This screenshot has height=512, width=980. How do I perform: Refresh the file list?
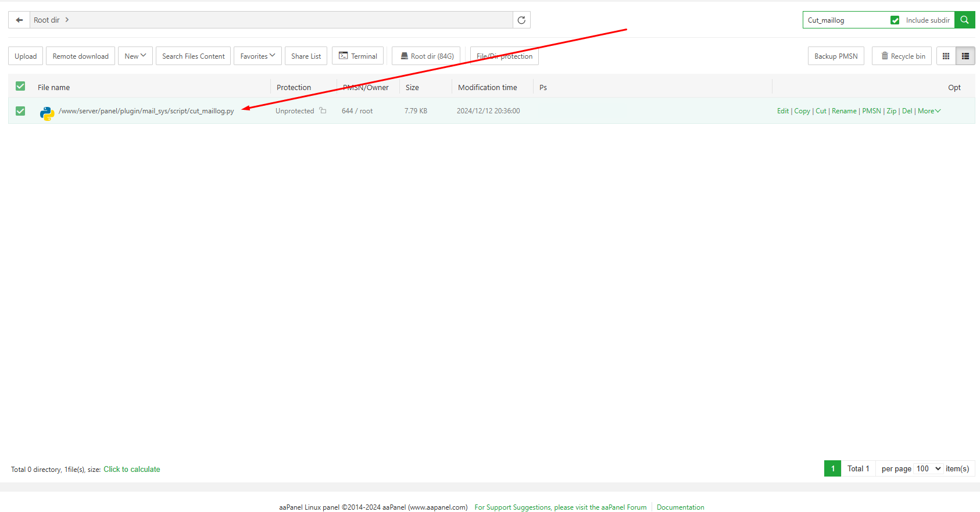[x=521, y=20]
